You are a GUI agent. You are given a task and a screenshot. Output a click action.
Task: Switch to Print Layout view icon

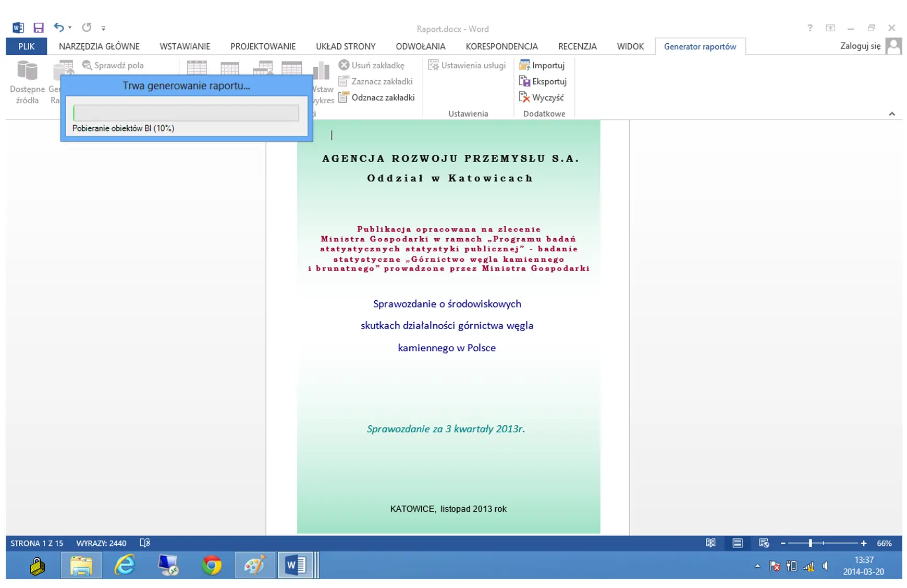point(737,543)
